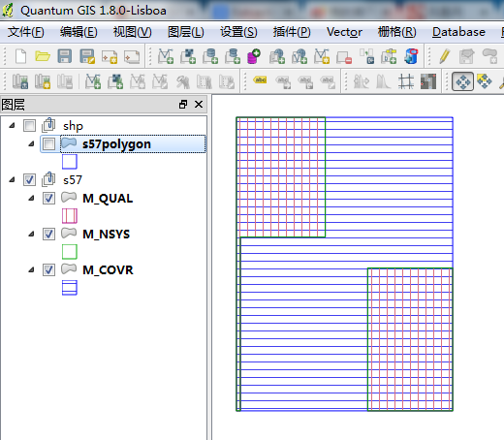Open project with the yellow folder icon
This screenshot has width=504, height=440.
(x=43, y=56)
